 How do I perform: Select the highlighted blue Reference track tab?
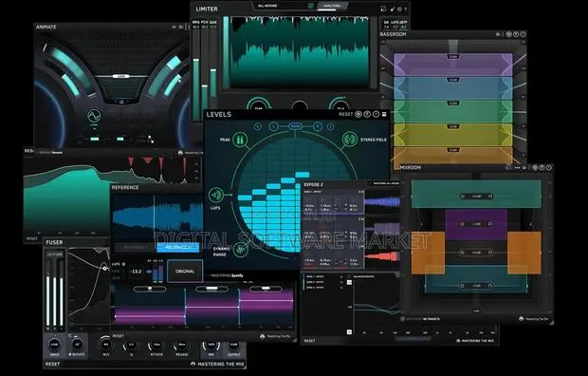tap(177, 248)
